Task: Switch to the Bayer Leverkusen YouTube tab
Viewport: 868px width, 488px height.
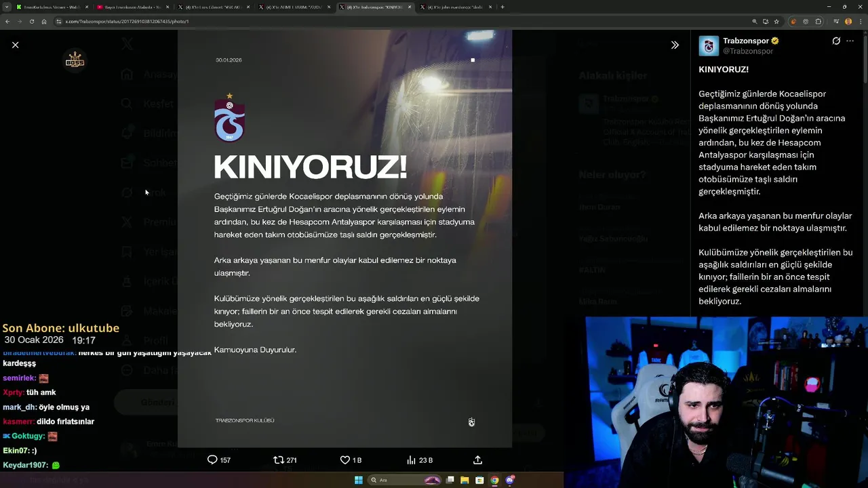Action: click(133, 7)
